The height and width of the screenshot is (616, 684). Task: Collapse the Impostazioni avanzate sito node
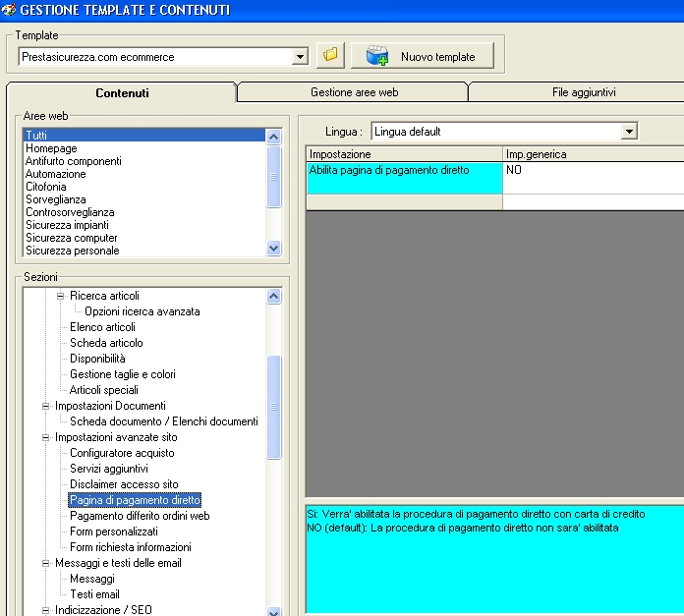[45, 437]
